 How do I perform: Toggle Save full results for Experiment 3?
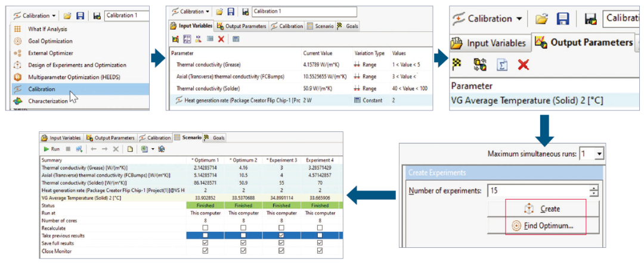(x=281, y=242)
